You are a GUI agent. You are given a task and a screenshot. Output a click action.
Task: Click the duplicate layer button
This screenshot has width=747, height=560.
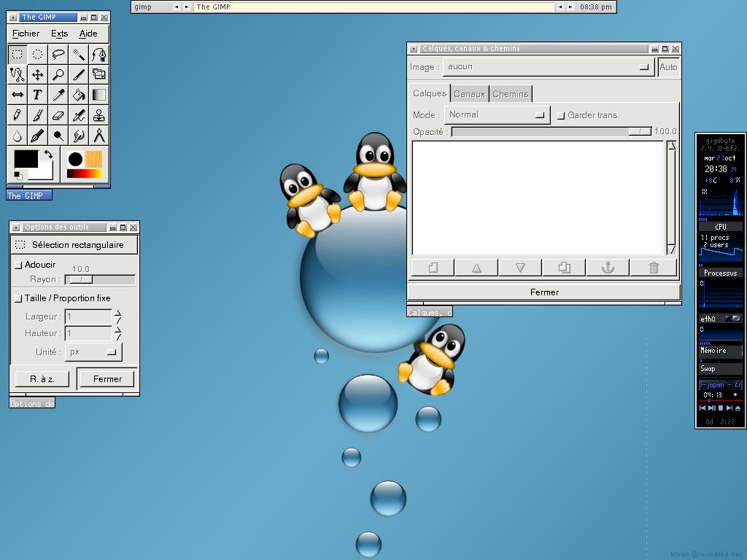564,268
